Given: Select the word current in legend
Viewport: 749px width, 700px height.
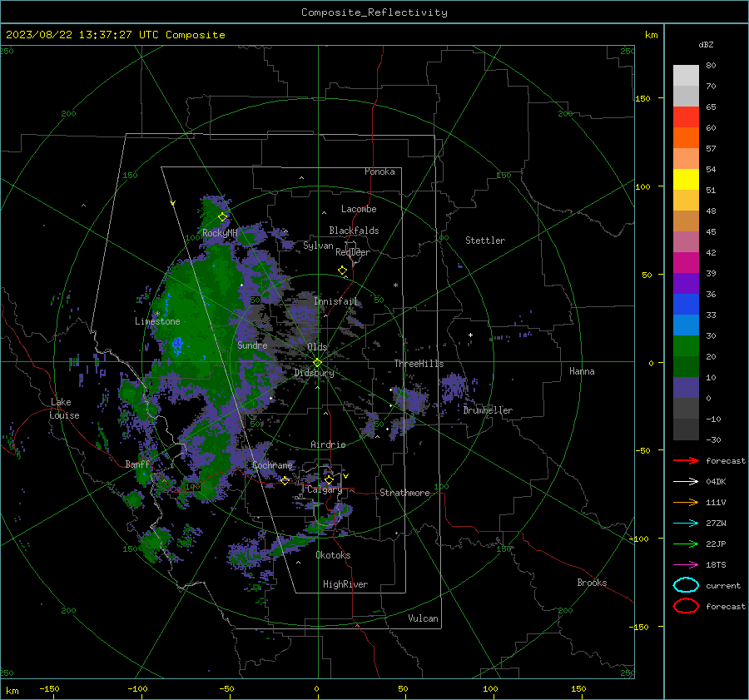Looking at the screenshot, I should click(723, 585).
